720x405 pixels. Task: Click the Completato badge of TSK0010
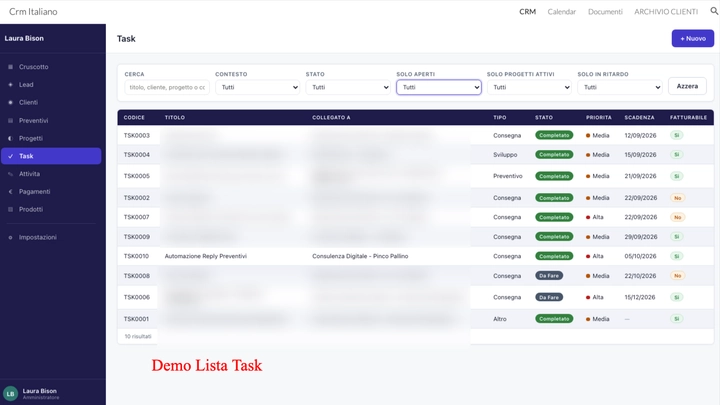[554, 256]
